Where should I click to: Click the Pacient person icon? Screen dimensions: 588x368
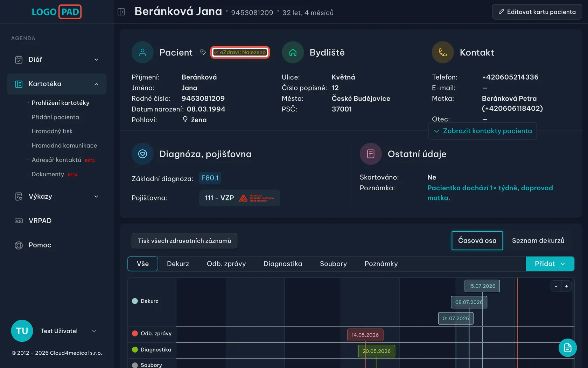tap(142, 53)
